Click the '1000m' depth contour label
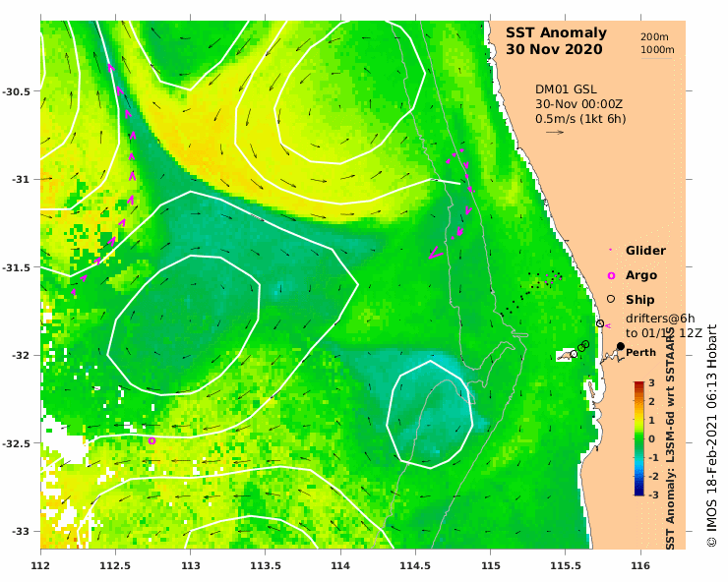Viewport: 728px width, 582px height. tap(657, 50)
